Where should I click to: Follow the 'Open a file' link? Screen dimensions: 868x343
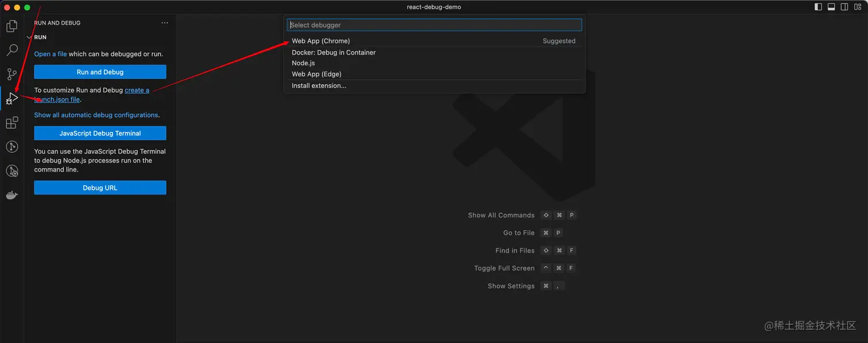coord(51,54)
